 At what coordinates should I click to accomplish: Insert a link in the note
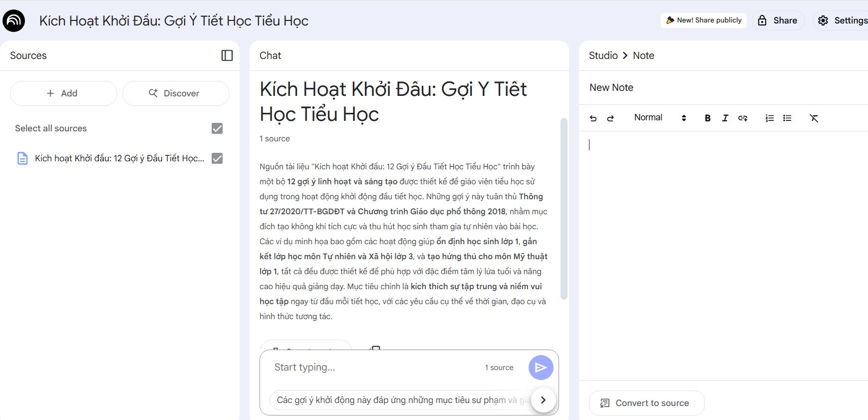pyautogui.click(x=743, y=118)
